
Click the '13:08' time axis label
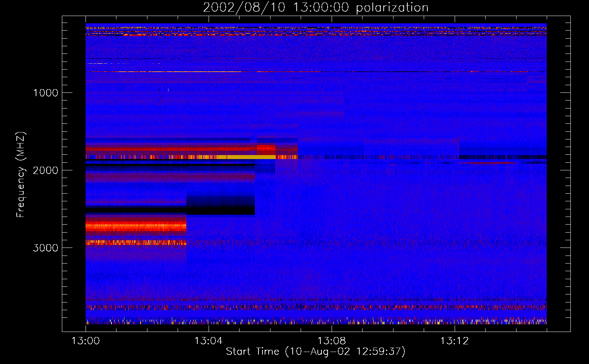click(331, 341)
